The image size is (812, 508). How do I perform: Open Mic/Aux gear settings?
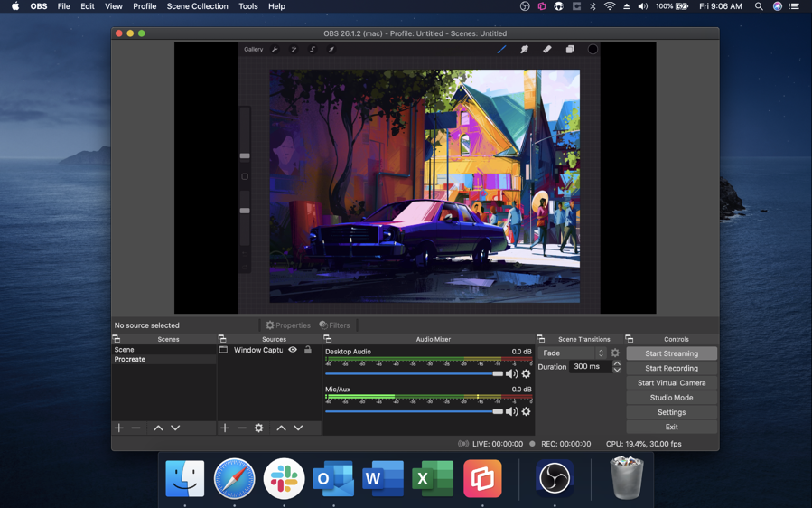click(x=527, y=411)
